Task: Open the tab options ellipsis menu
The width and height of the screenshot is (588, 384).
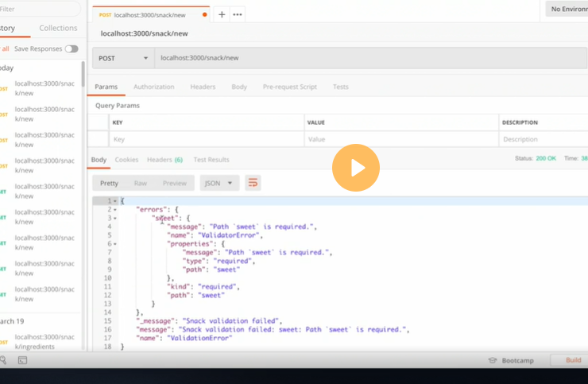Action: 237,14
